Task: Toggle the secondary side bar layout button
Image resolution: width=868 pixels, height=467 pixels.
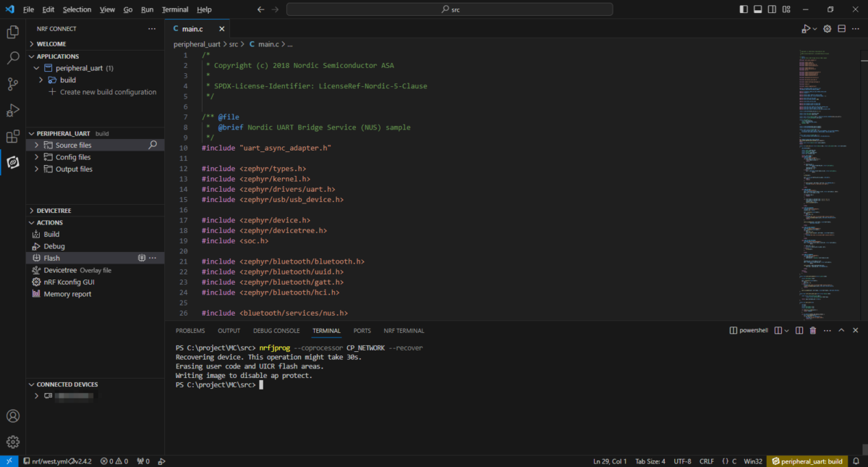Action: click(x=773, y=9)
